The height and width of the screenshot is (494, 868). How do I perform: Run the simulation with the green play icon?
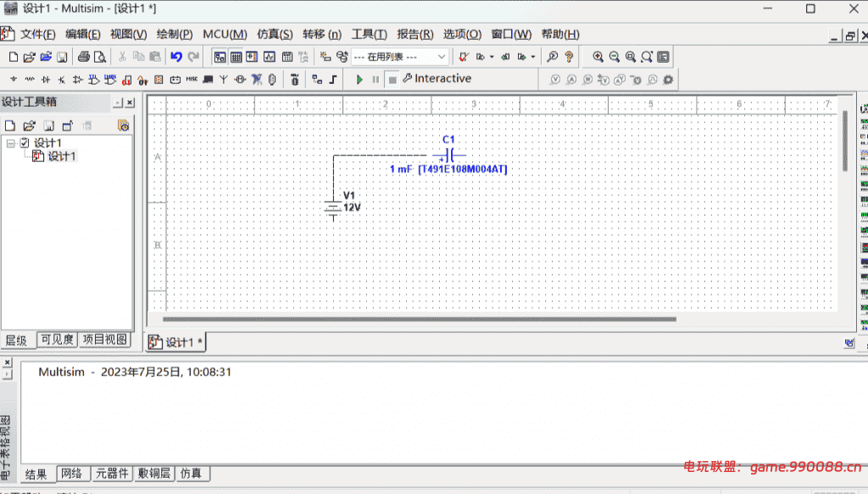click(x=359, y=79)
